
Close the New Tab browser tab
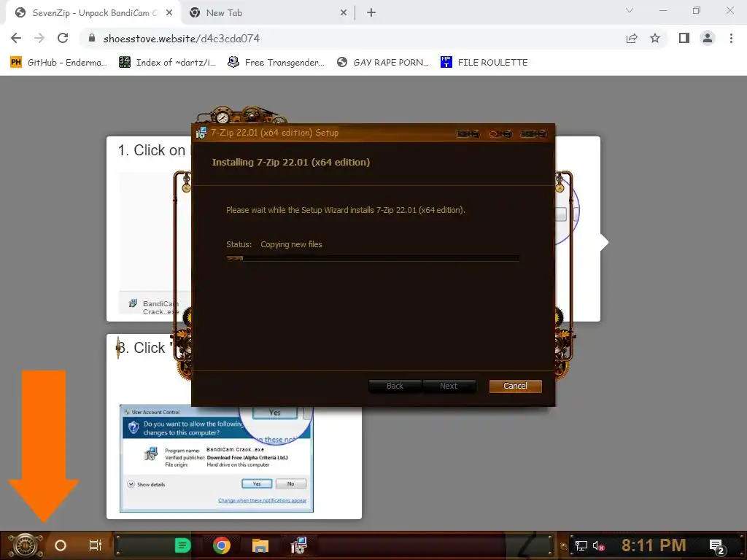(344, 13)
